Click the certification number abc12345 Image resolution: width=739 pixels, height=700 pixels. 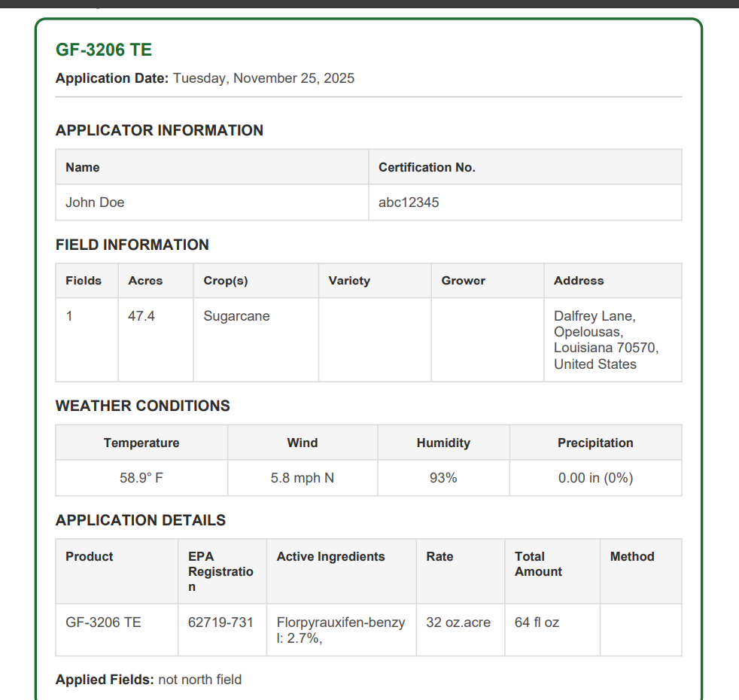pos(409,202)
